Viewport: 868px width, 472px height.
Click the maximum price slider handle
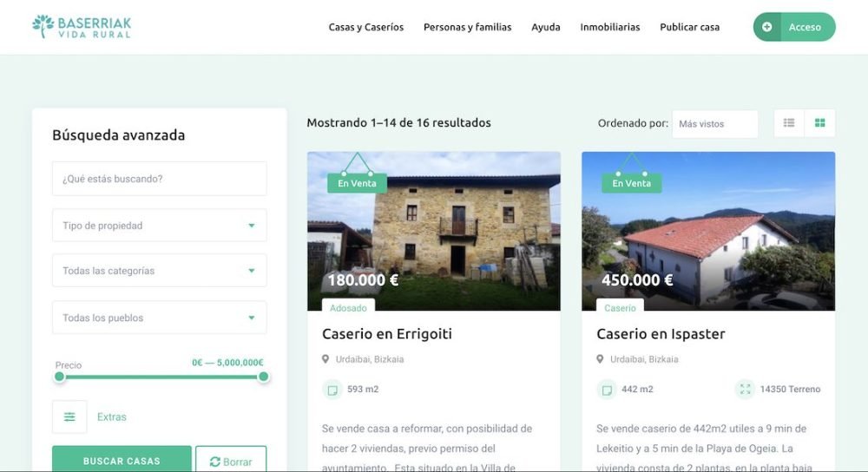(264, 377)
